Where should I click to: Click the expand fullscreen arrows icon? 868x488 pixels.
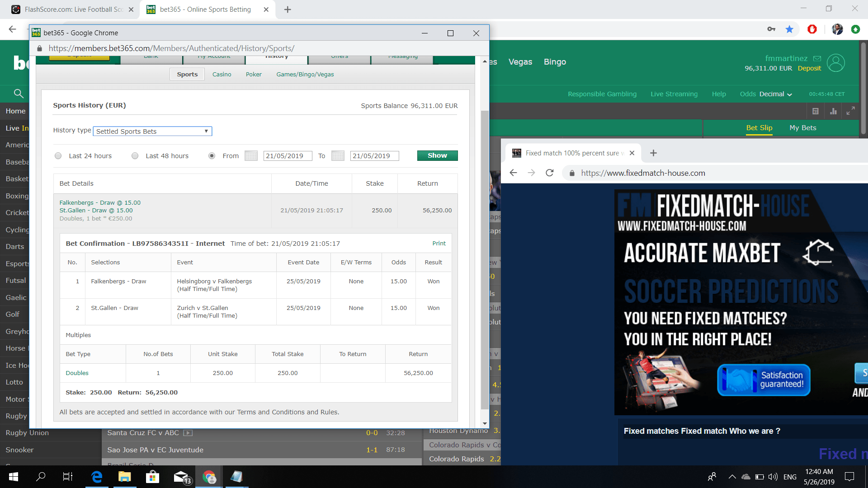850,111
